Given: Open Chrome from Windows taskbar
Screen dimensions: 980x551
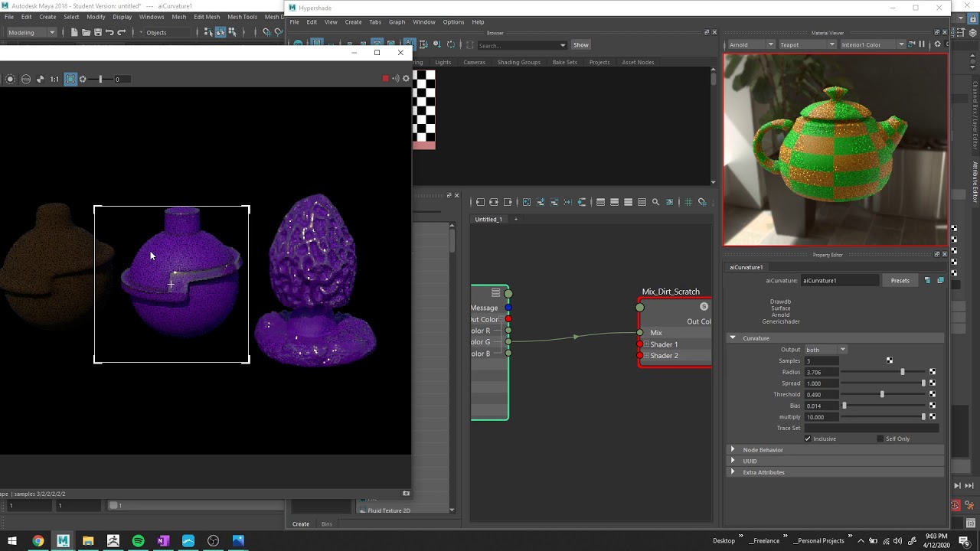Looking at the screenshot, I should point(38,541).
